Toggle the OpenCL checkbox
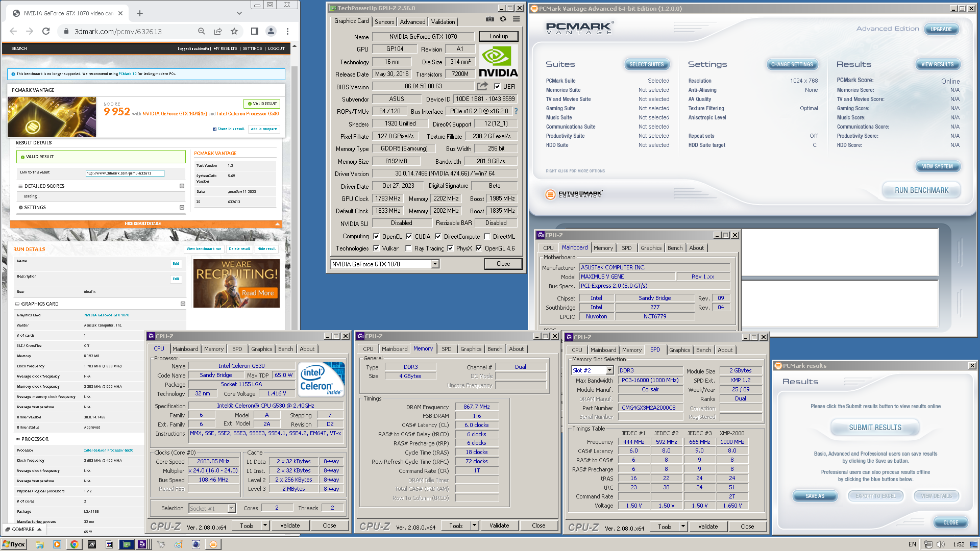The height and width of the screenshot is (551, 980). [x=376, y=237]
